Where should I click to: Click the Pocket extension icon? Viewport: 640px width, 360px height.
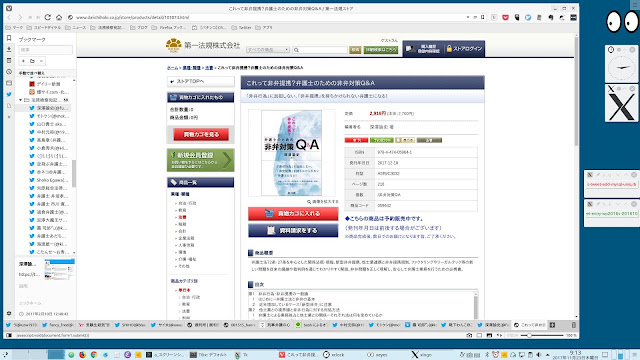(x=505, y=18)
